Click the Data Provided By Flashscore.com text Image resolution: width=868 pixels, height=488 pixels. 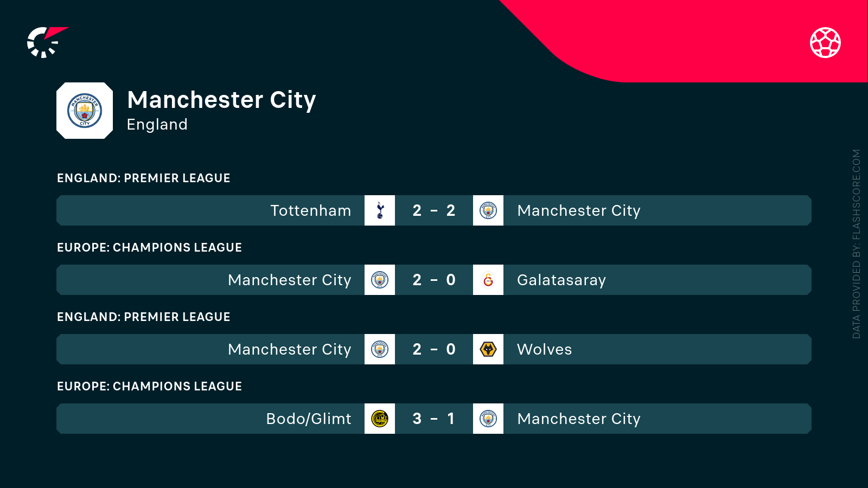(857, 244)
